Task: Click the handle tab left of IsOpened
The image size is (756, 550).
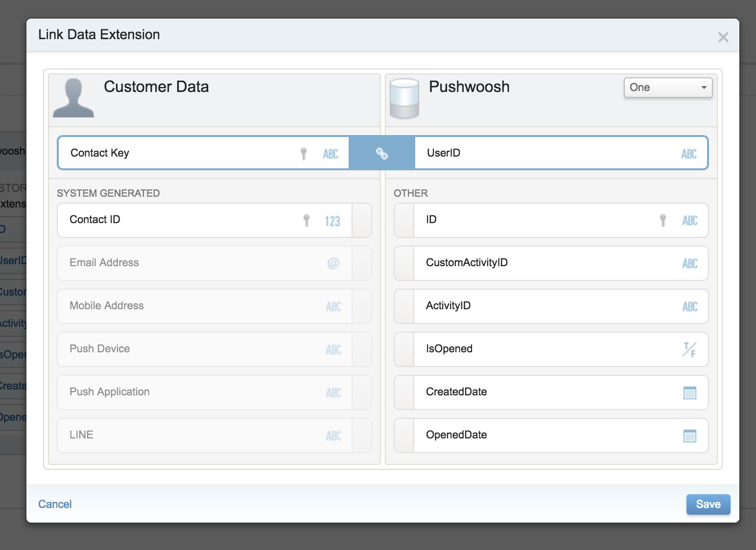Action: pos(404,349)
